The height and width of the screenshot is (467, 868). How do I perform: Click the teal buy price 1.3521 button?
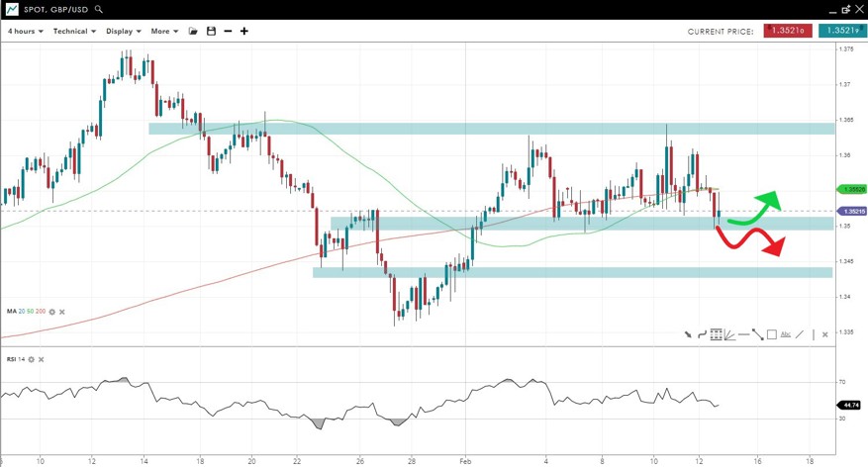tap(843, 32)
